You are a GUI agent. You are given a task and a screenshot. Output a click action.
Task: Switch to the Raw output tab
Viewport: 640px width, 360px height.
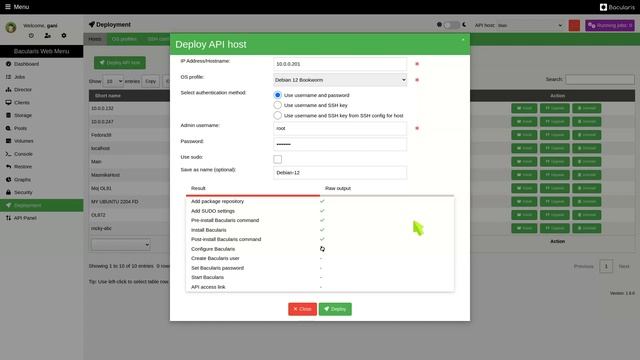click(x=387, y=189)
